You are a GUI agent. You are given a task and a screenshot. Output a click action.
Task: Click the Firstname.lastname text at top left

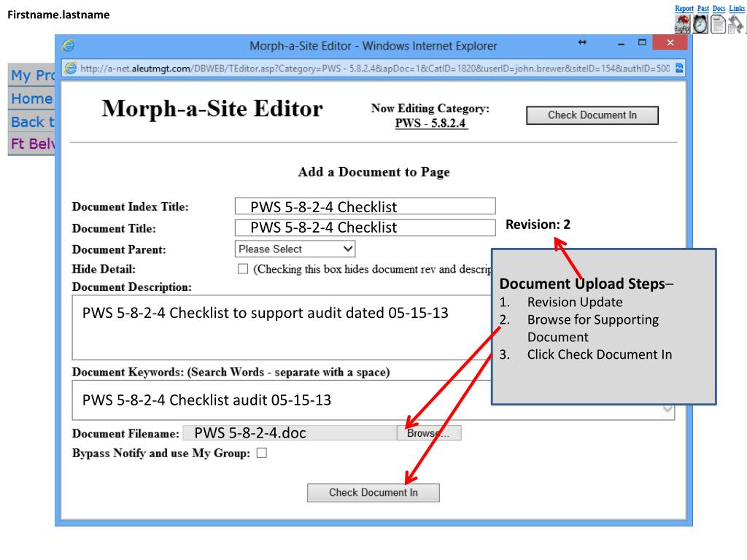58,15
